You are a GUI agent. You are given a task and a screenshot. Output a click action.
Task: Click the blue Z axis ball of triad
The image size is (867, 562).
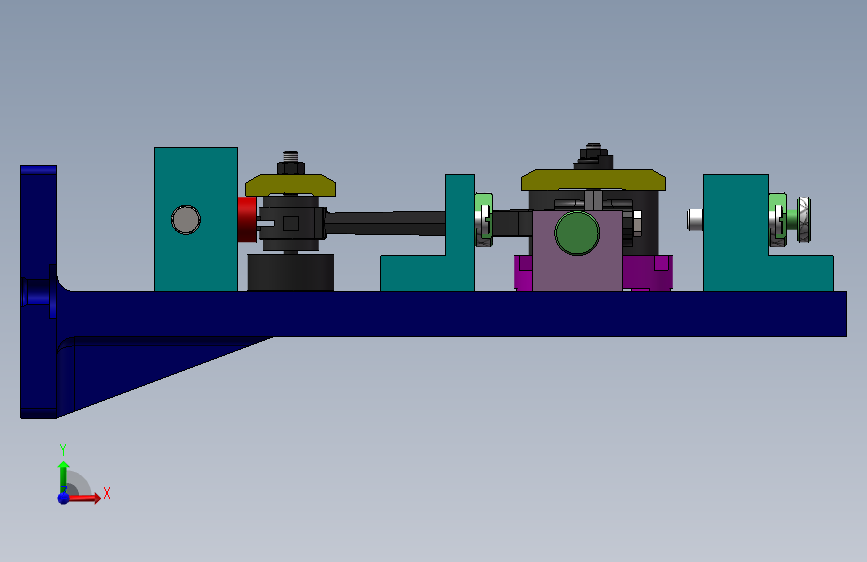[x=64, y=498]
